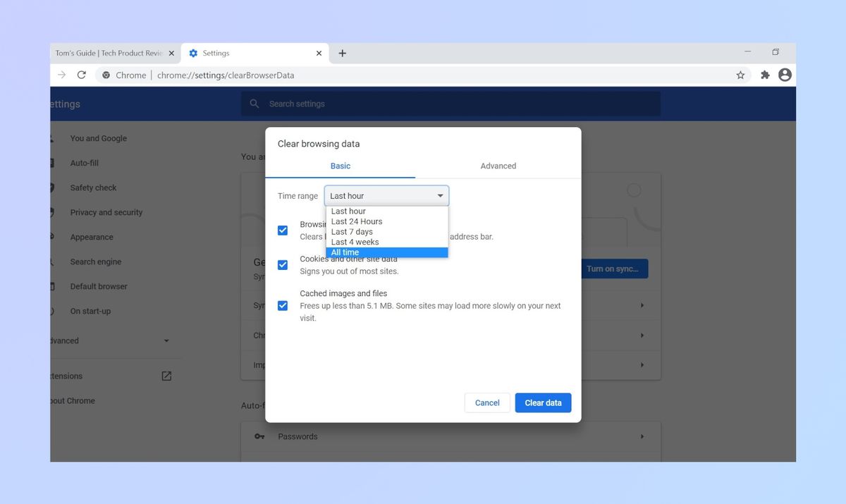Viewport: 846px width, 504px height.
Task: Click the Clear data button
Action: coord(543,402)
